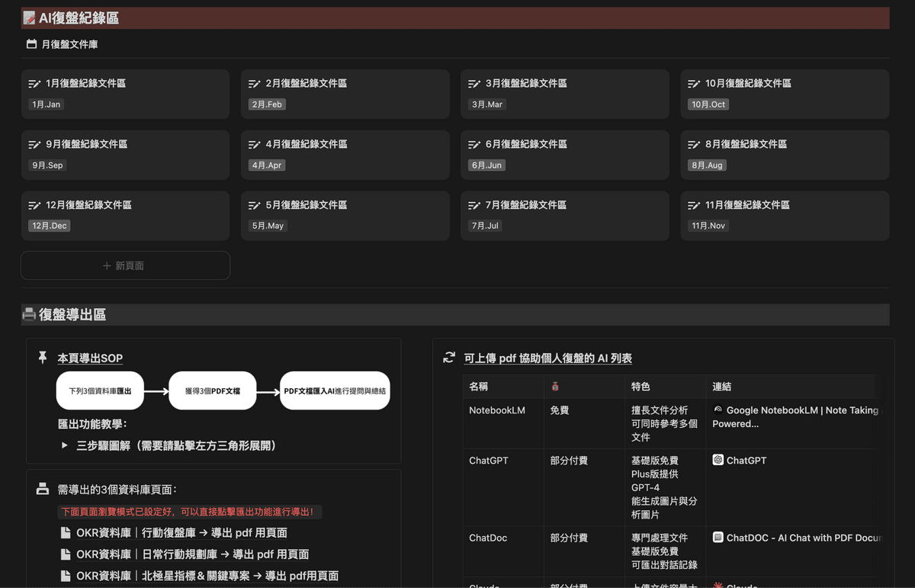Click the sync arrows icon beside AI 列表 heading

click(x=449, y=358)
